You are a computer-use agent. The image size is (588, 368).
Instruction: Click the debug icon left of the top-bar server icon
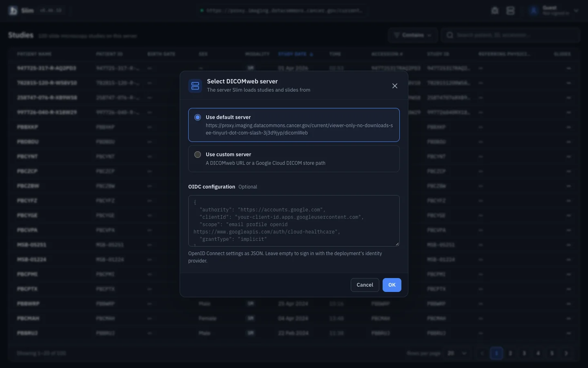click(x=495, y=11)
